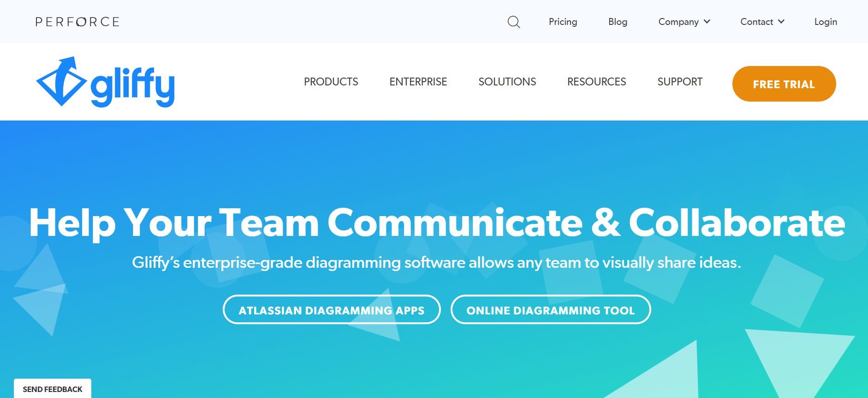Expand the Contact dropdown chevron

click(x=781, y=22)
